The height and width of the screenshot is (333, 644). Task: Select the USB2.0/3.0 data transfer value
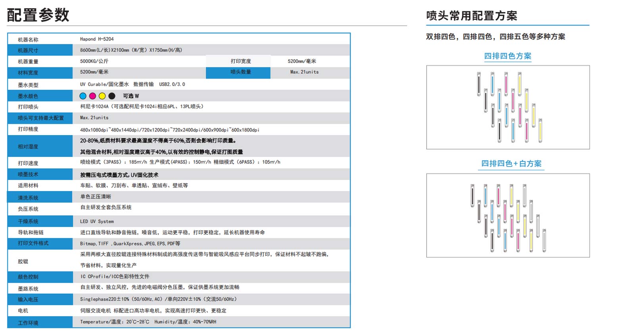tap(172, 84)
